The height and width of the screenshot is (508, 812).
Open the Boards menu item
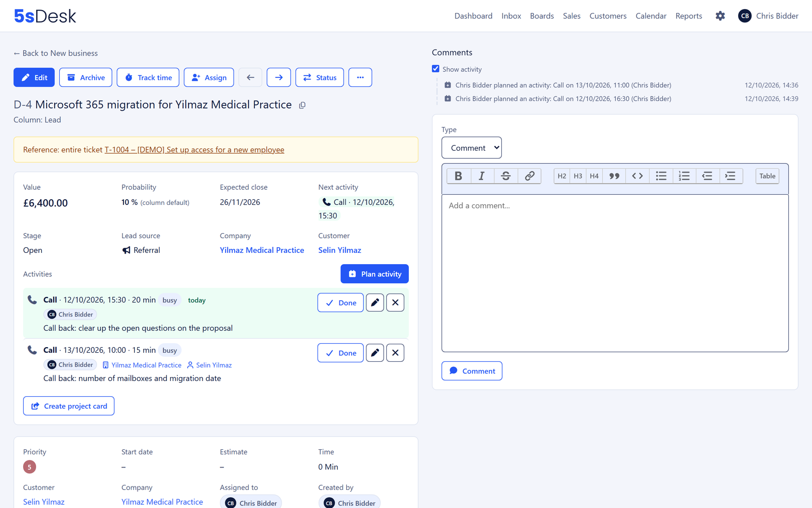[x=542, y=16]
